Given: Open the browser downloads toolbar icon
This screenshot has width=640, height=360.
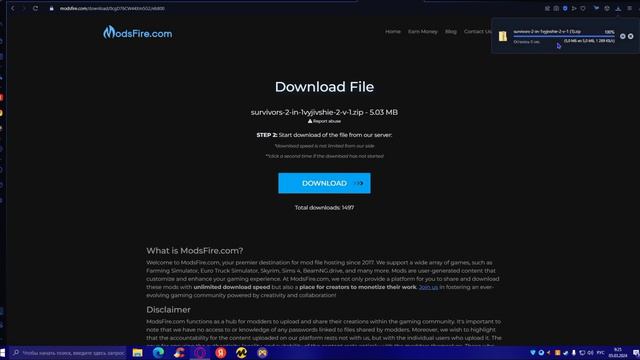Looking at the screenshot, I should pos(618,8).
